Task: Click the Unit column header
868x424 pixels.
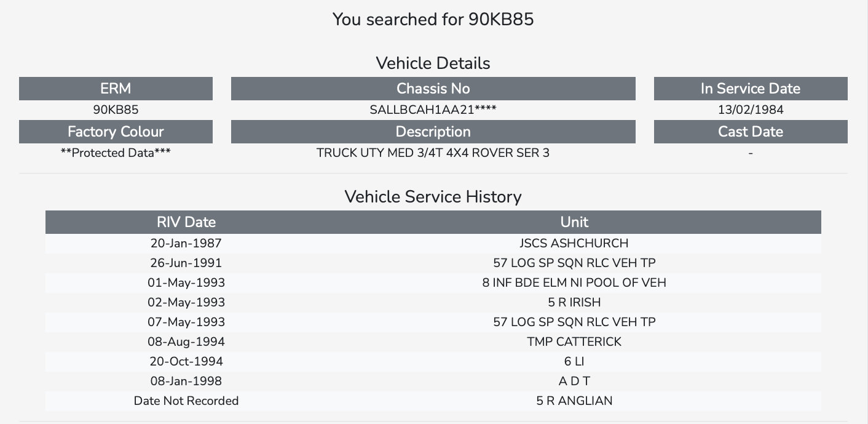Action: point(574,222)
